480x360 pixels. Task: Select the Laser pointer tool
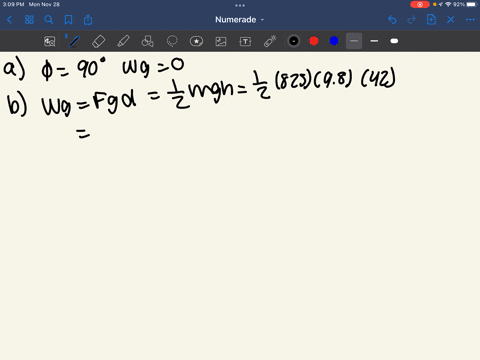270,41
